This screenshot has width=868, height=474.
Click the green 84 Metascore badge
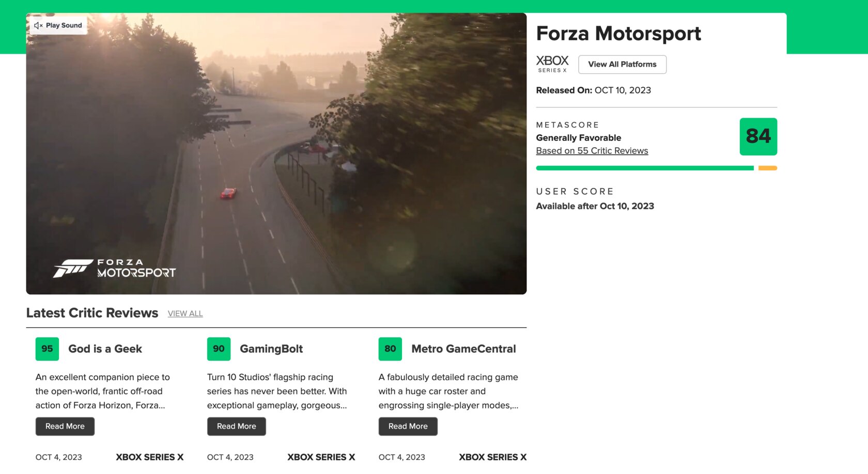pos(758,137)
